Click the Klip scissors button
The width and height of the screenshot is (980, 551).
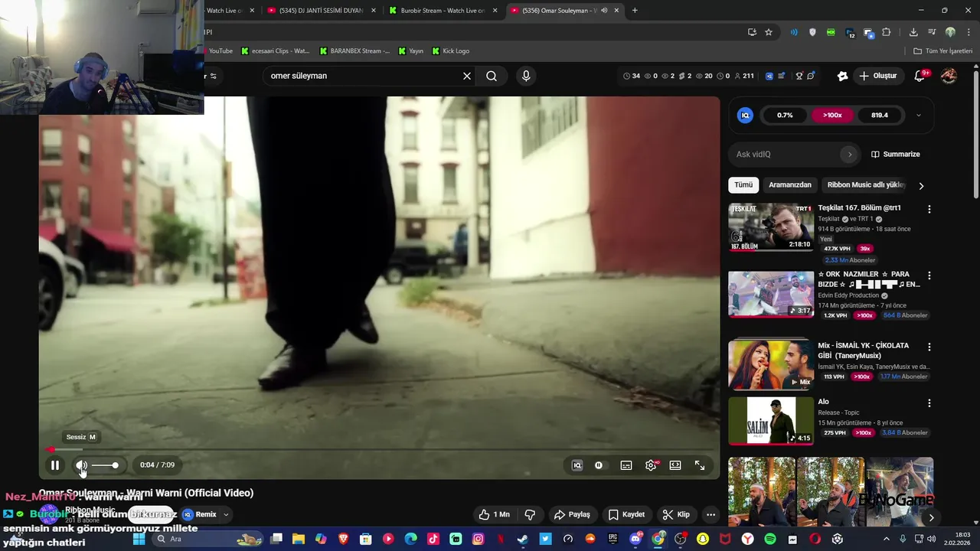click(x=676, y=514)
